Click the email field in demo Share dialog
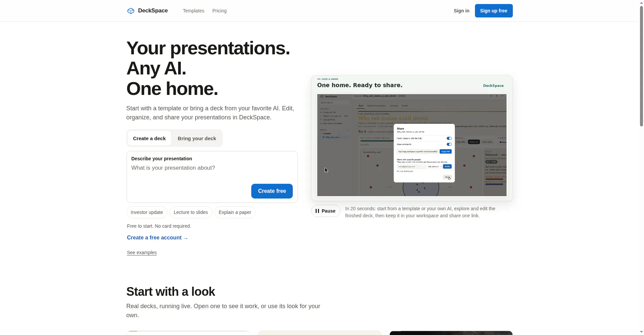The height and width of the screenshot is (335, 644). tap(411, 167)
